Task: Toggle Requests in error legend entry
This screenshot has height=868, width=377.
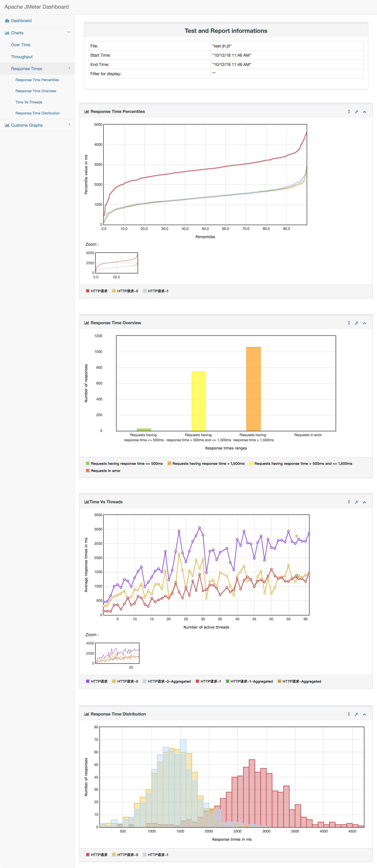Action: 103,471
